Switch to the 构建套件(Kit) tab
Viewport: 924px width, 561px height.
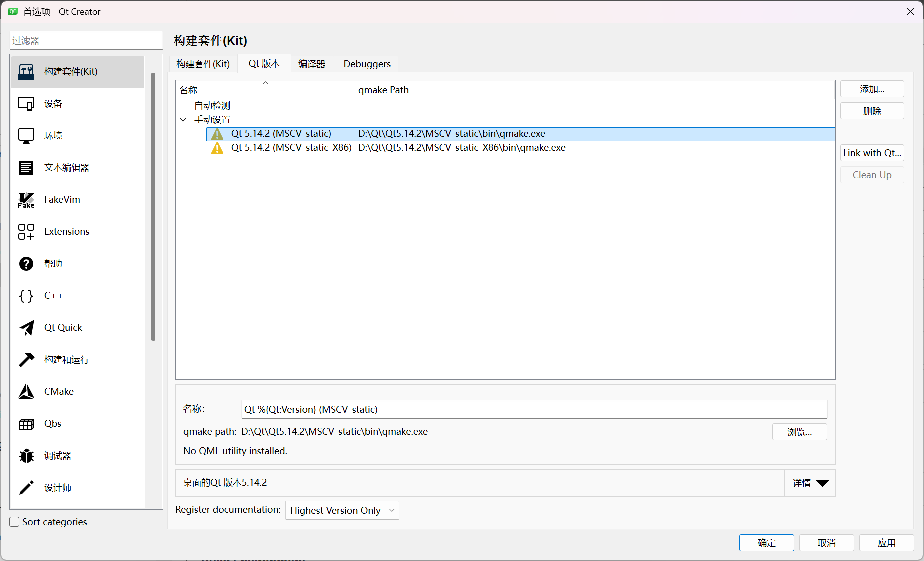[x=203, y=64]
